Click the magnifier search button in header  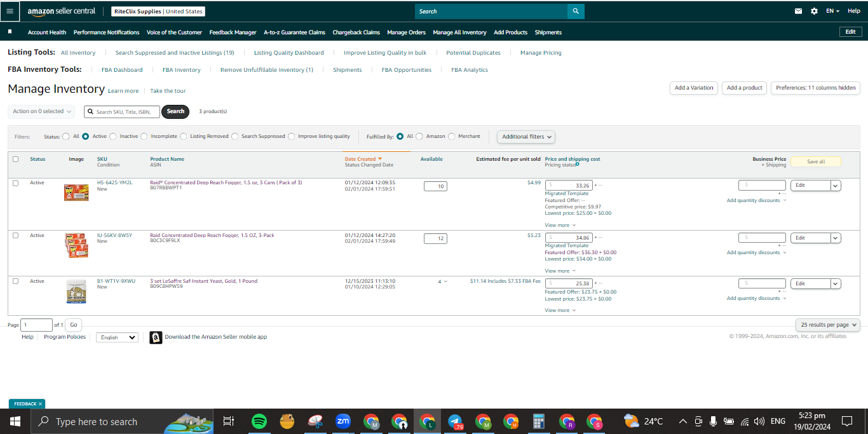point(576,11)
